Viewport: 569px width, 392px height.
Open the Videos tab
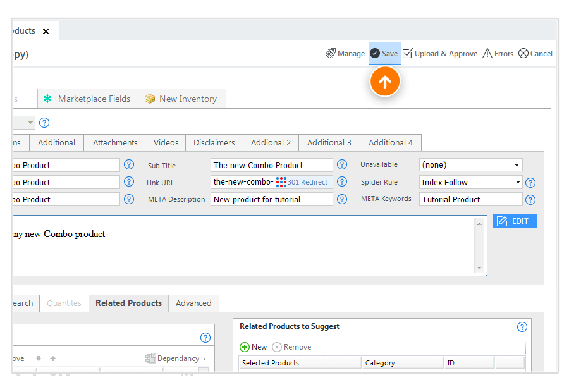tap(166, 143)
